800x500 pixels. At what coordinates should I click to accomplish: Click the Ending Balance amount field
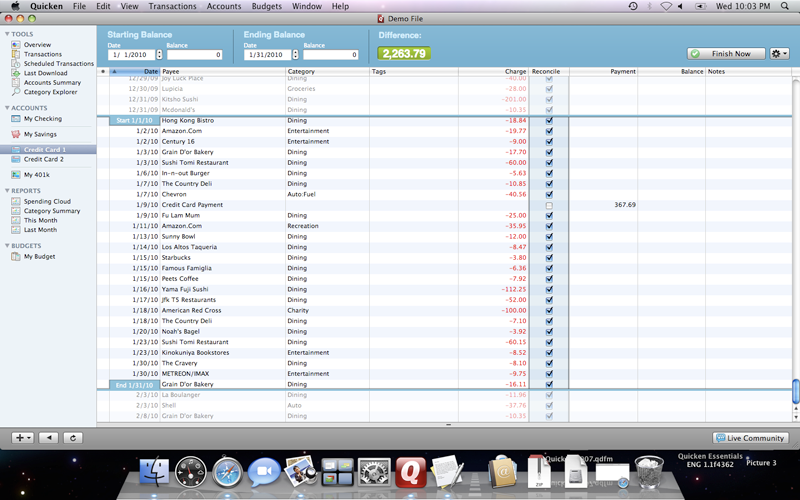click(331, 55)
